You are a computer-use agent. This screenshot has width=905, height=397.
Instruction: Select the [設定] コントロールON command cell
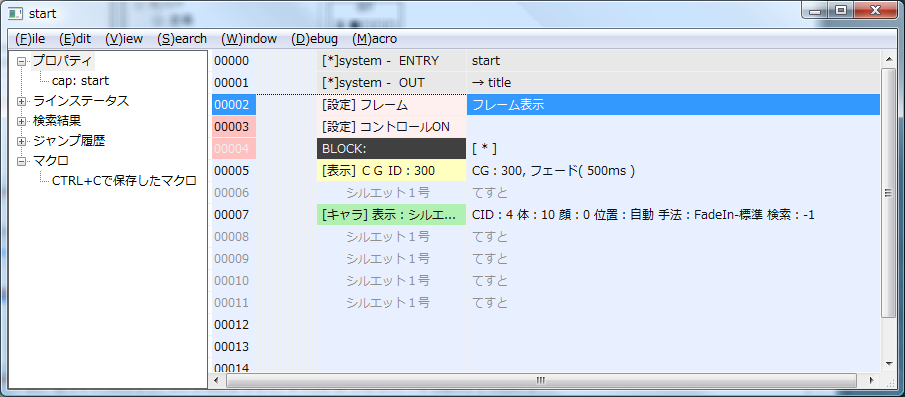point(391,126)
